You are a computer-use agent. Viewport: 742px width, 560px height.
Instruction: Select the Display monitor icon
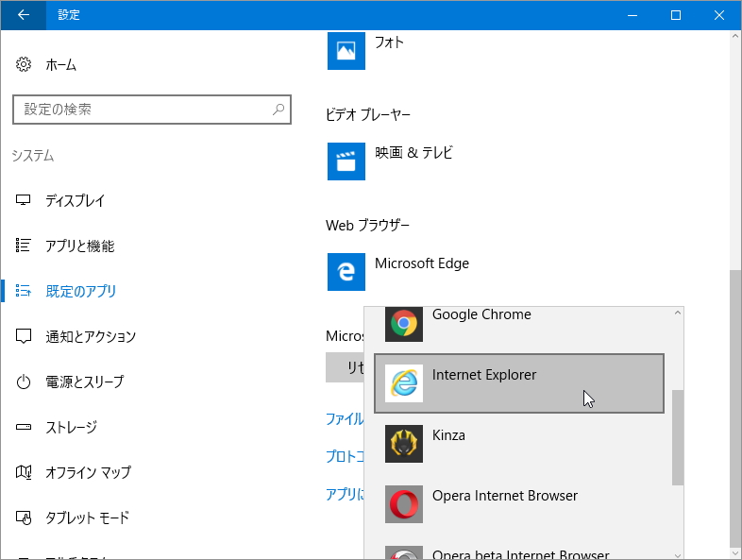point(24,200)
